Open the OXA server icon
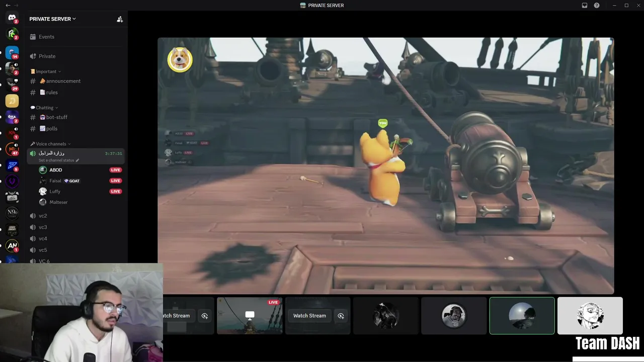 pyautogui.click(x=12, y=117)
